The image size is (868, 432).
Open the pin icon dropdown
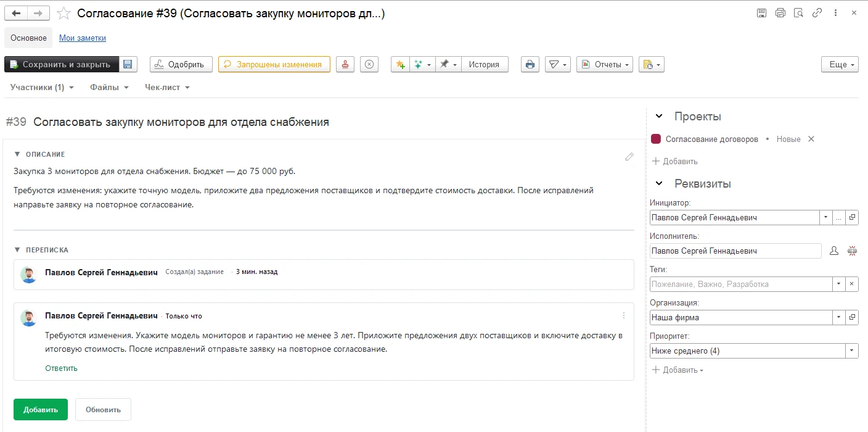click(x=448, y=64)
